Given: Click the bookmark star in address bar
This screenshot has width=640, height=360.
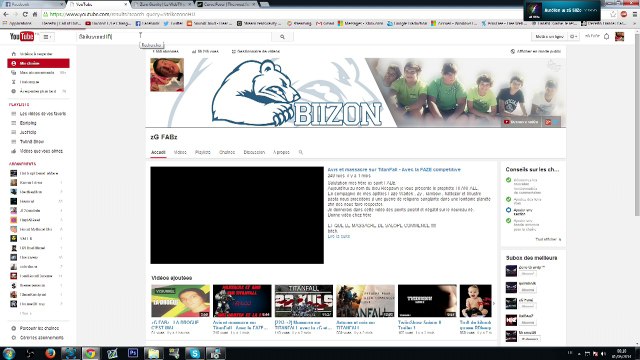Looking at the screenshot, I should [x=613, y=14].
